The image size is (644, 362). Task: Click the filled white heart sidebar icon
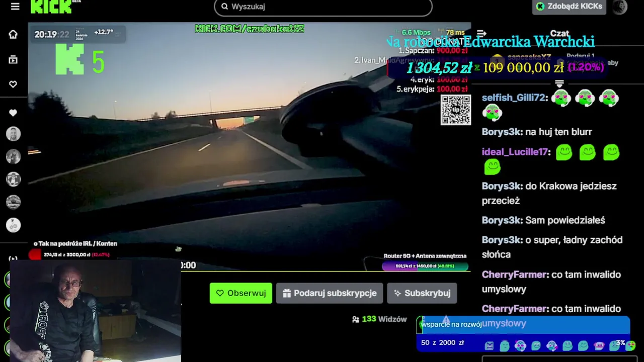(x=13, y=113)
